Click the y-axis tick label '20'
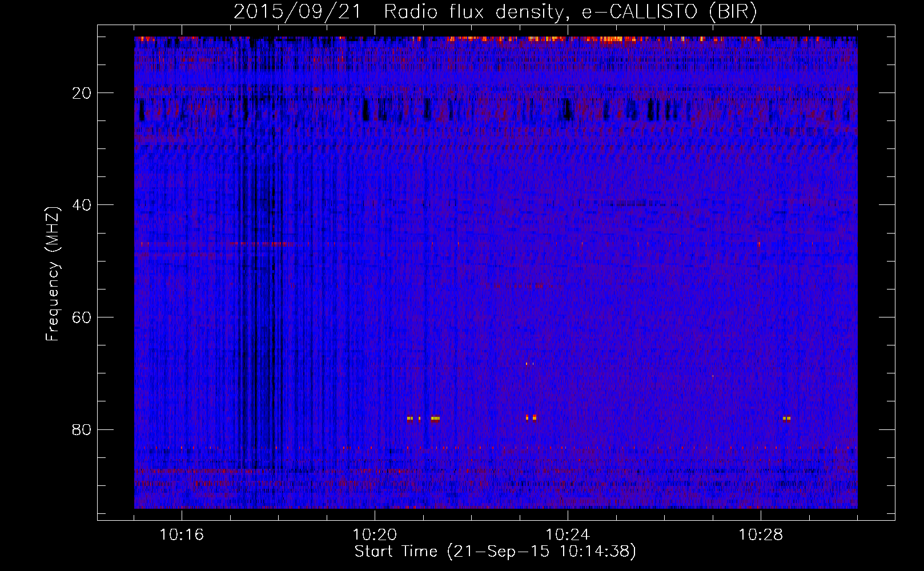Image resolution: width=924 pixels, height=571 pixels. click(82, 93)
